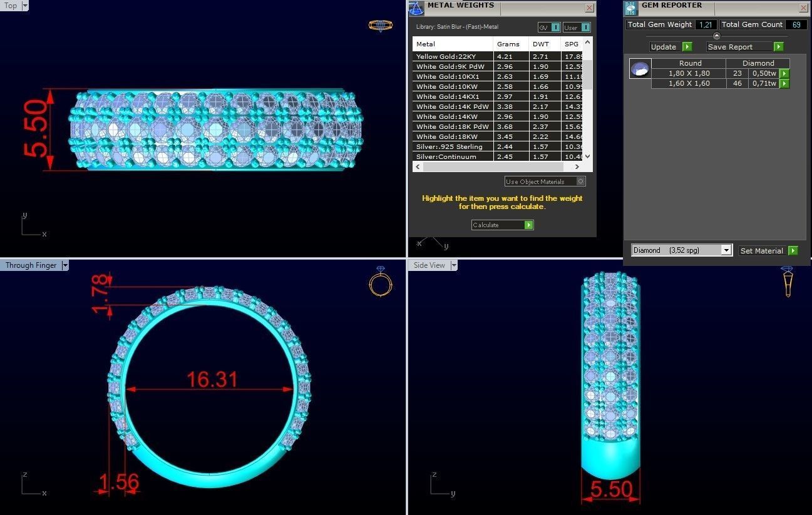Click the 5.50 dimension in Side View
This screenshot has width=812, height=515.
pos(611,489)
